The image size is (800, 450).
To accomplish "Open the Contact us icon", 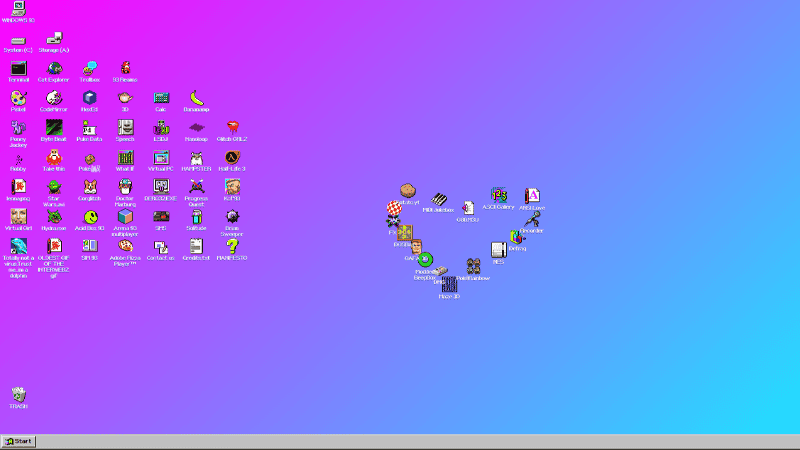I will point(161,246).
